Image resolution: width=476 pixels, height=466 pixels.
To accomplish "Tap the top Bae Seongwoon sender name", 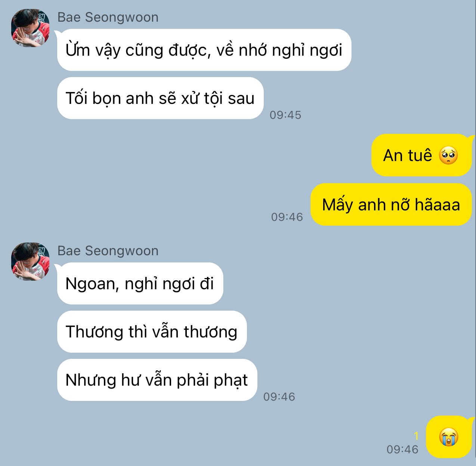I will click(108, 17).
